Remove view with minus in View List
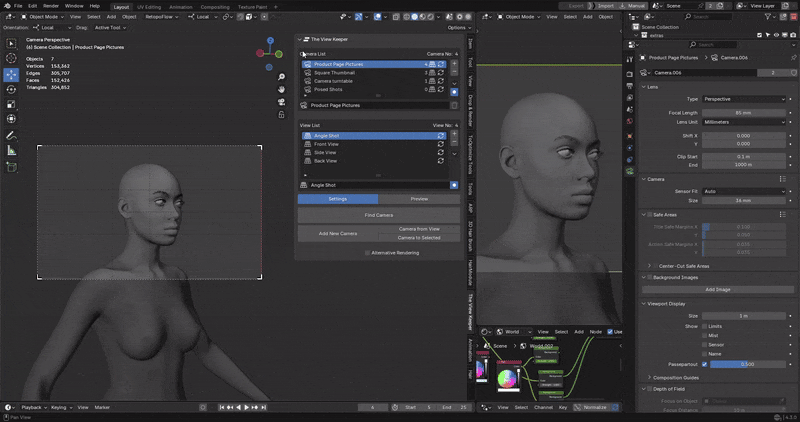Image resolution: width=800 pixels, height=422 pixels. coord(454,142)
